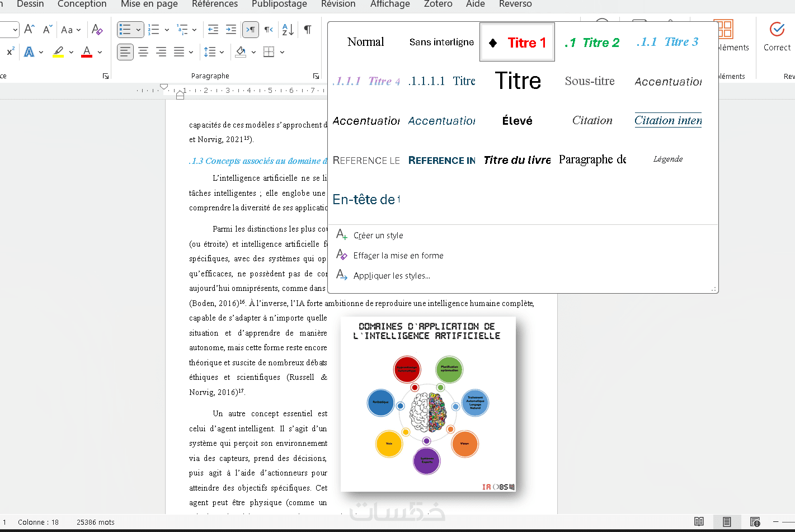Increase font size with the grow button
This screenshot has width=795, height=532.
coord(30,29)
